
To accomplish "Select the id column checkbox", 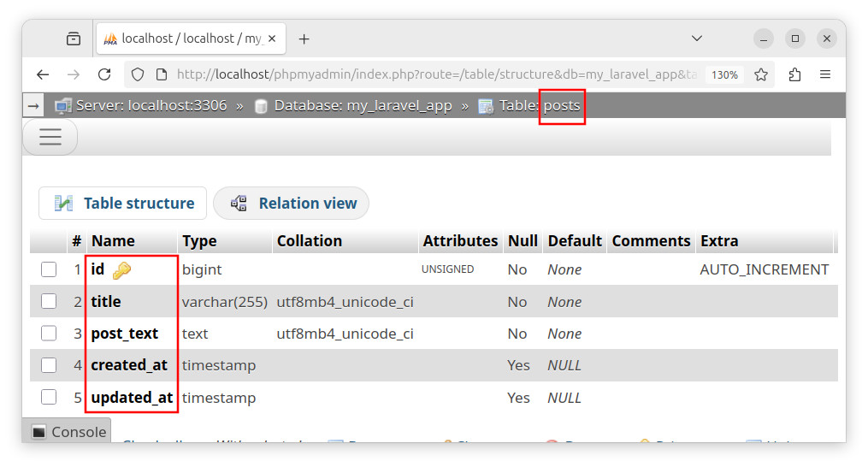I will (x=49, y=269).
